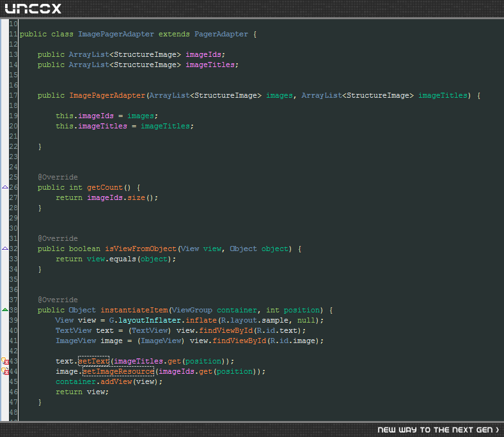Click the ImagePagerAdapter constructor name on line 17

[107, 95]
